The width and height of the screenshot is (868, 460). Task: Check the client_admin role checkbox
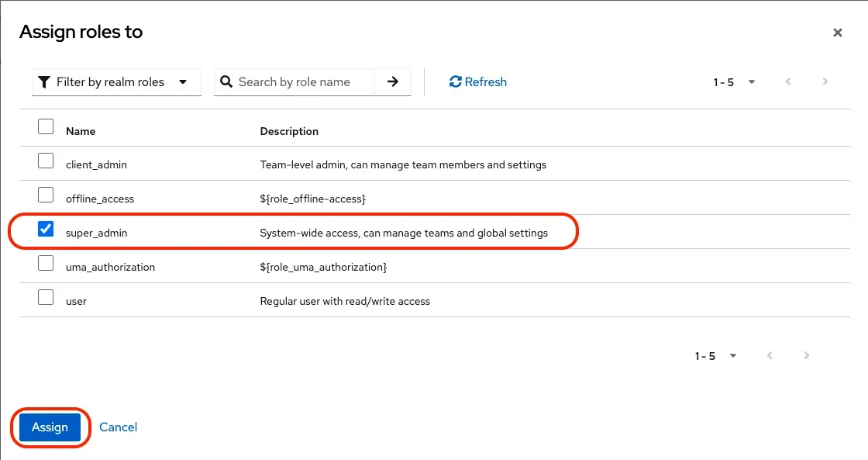coord(46,161)
